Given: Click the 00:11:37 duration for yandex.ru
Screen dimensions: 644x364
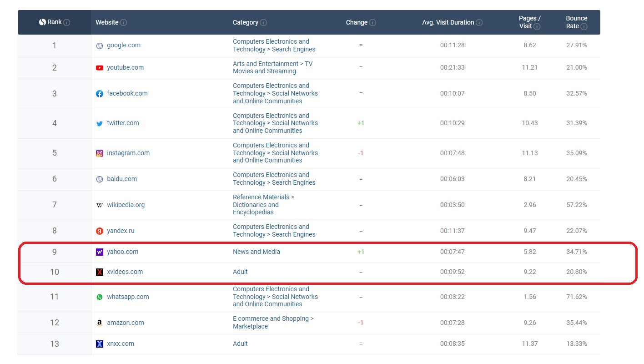Looking at the screenshot, I should tap(453, 231).
